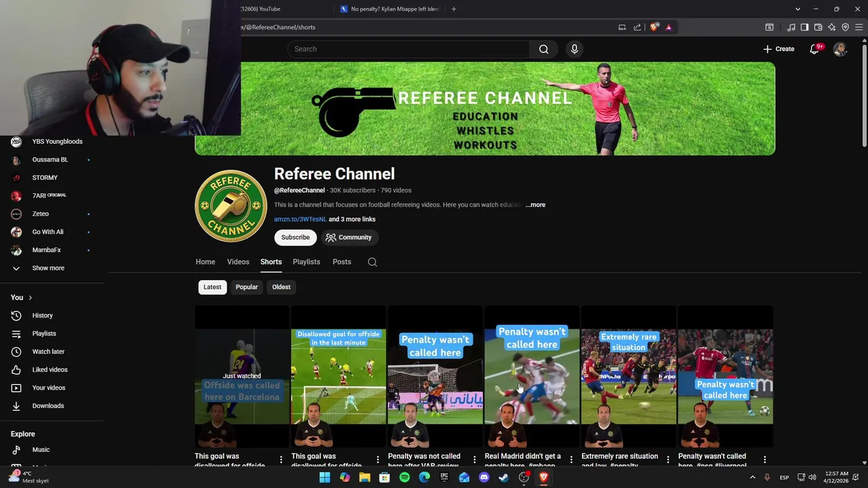Open the Steam icon on the taskbar
The image size is (868, 488).
(504, 477)
